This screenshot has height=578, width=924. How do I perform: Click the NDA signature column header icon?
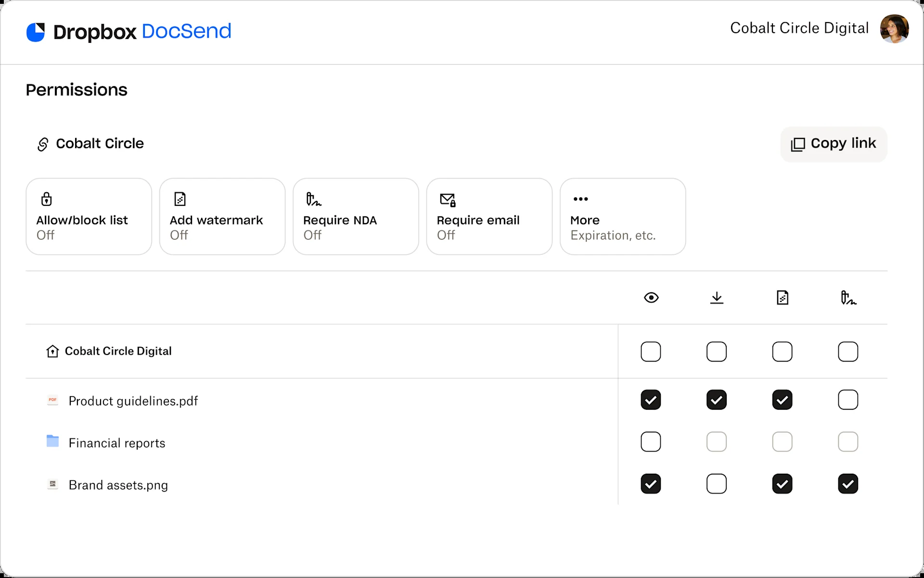click(848, 298)
